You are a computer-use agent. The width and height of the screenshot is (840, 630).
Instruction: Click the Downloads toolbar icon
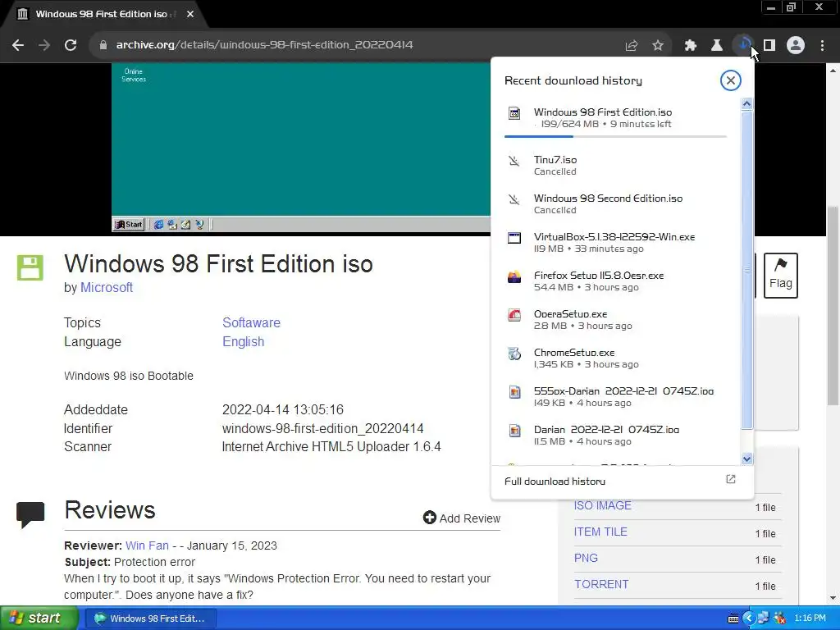(743, 45)
